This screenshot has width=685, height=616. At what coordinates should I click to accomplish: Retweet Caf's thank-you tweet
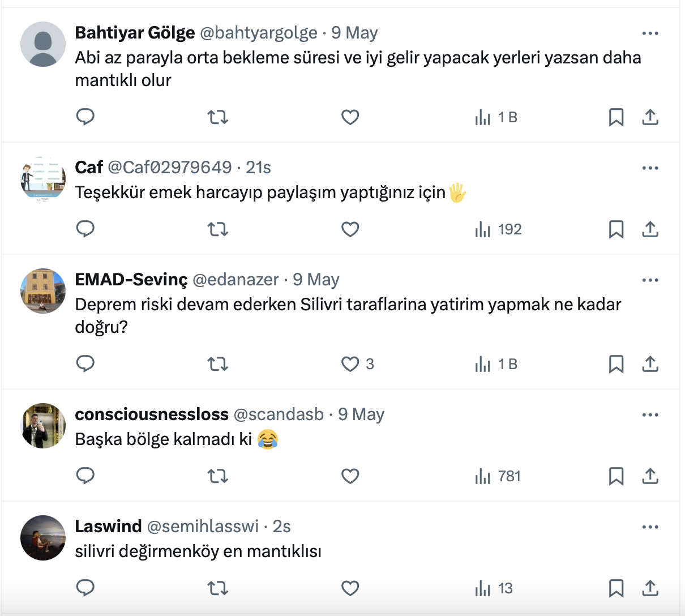tap(217, 229)
